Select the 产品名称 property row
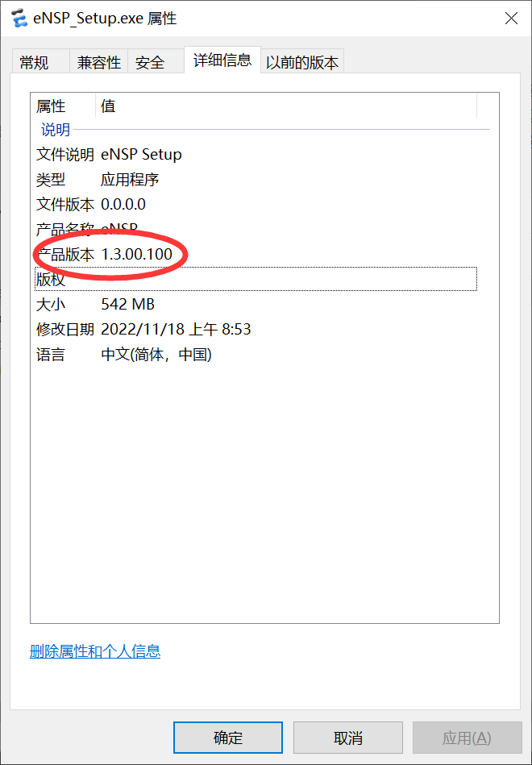Viewport: 532px width, 765px height. tap(256, 229)
